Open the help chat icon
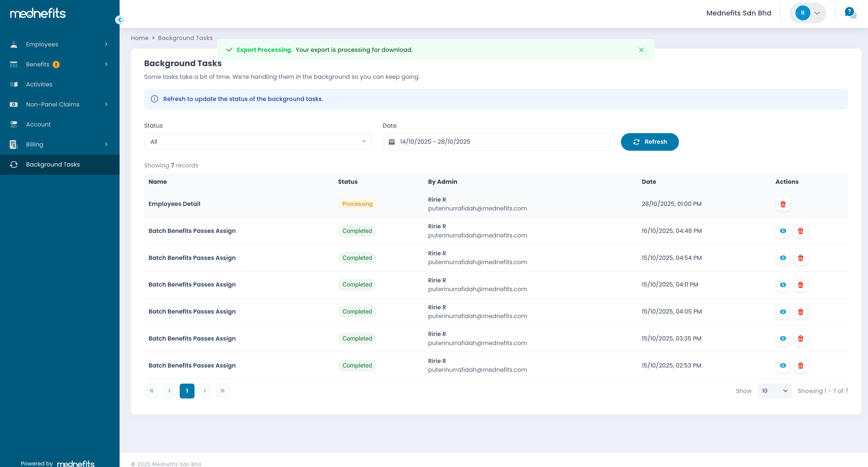This screenshot has width=868, height=467. [x=850, y=13]
